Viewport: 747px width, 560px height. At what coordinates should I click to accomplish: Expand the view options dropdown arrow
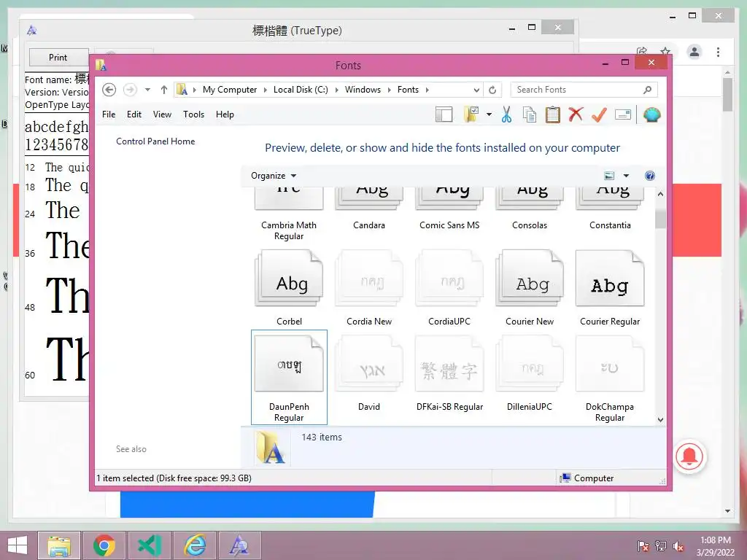point(626,176)
